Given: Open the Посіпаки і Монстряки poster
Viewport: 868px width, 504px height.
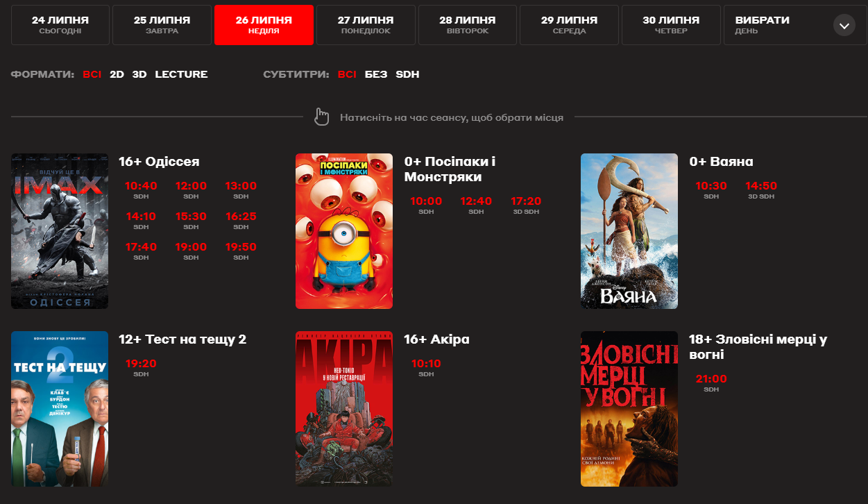Looking at the screenshot, I should [x=344, y=231].
